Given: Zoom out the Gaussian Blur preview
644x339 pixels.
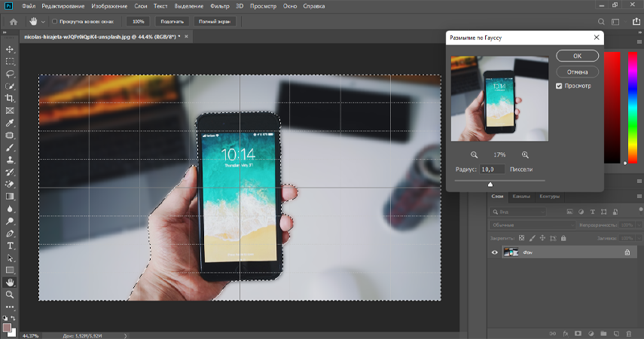Looking at the screenshot, I should click(474, 155).
